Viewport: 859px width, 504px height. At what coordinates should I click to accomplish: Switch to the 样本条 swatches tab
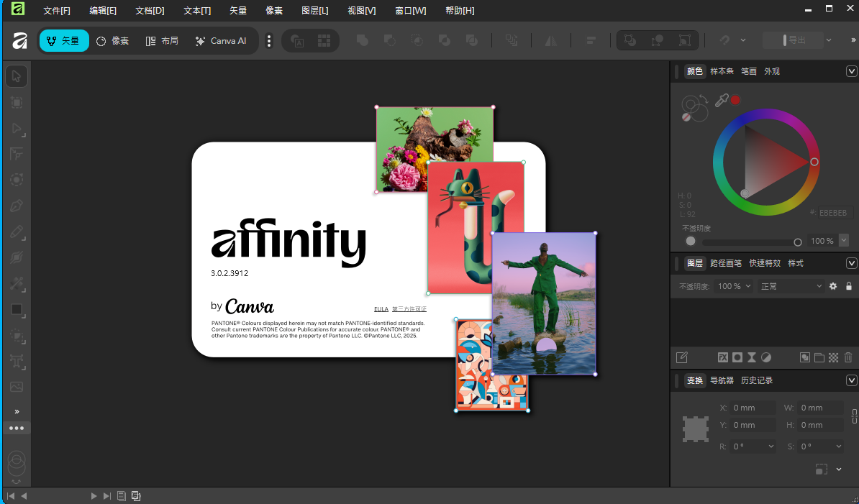722,71
